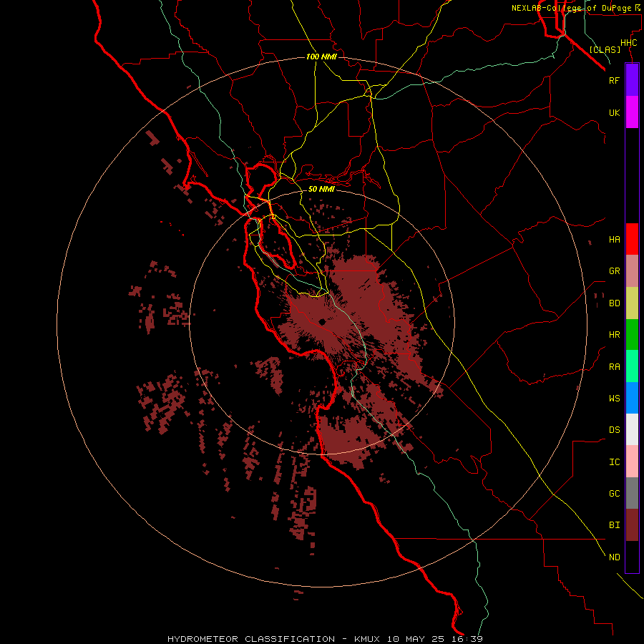Click the purple RF legend color swatch
The width and height of the screenshot is (644, 644).
(x=632, y=80)
